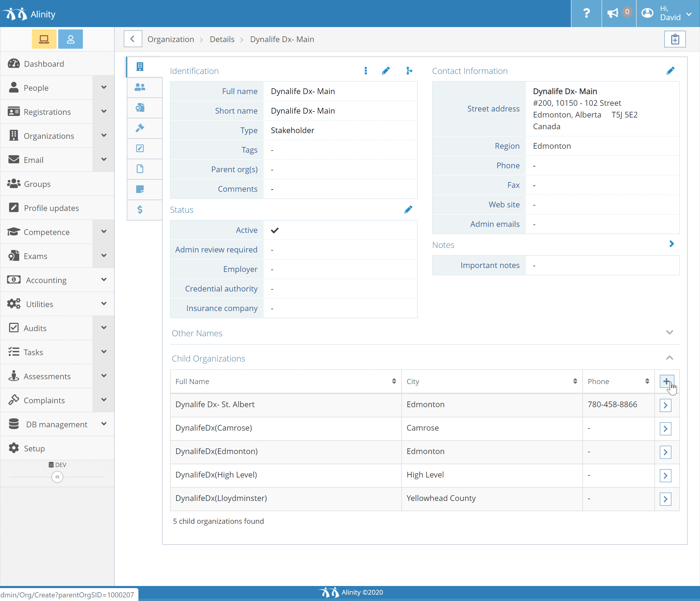Screen dimensions: 700x601
Task: Open Assessments in the sidebar
Action: [x=47, y=376]
